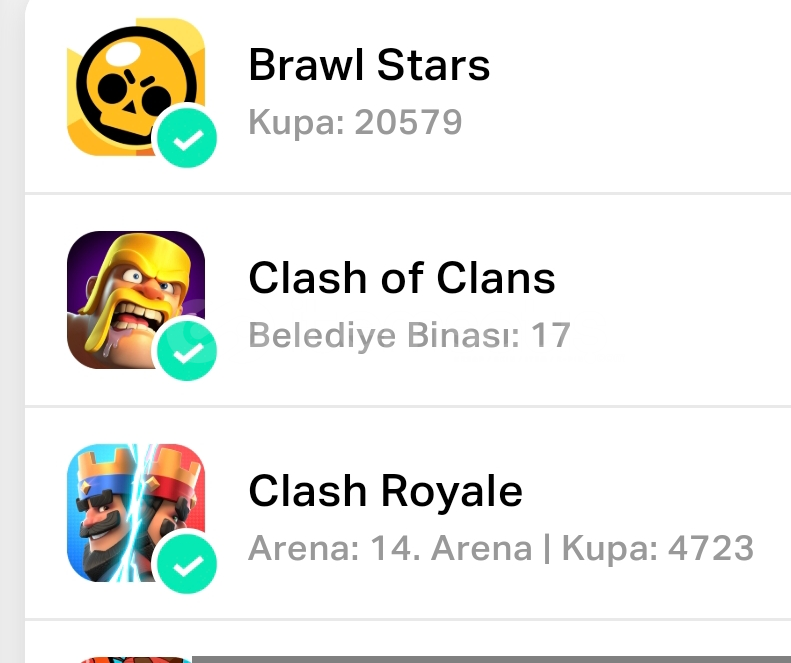
Task: Open the Clash of Clans title
Action: pyautogui.click(x=402, y=278)
